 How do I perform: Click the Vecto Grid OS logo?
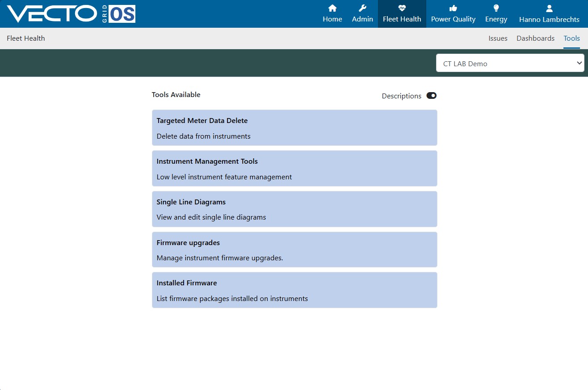click(71, 14)
